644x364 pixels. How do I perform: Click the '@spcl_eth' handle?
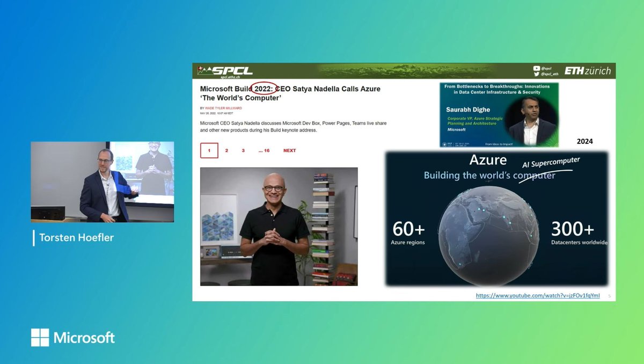pyautogui.click(x=550, y=74)
